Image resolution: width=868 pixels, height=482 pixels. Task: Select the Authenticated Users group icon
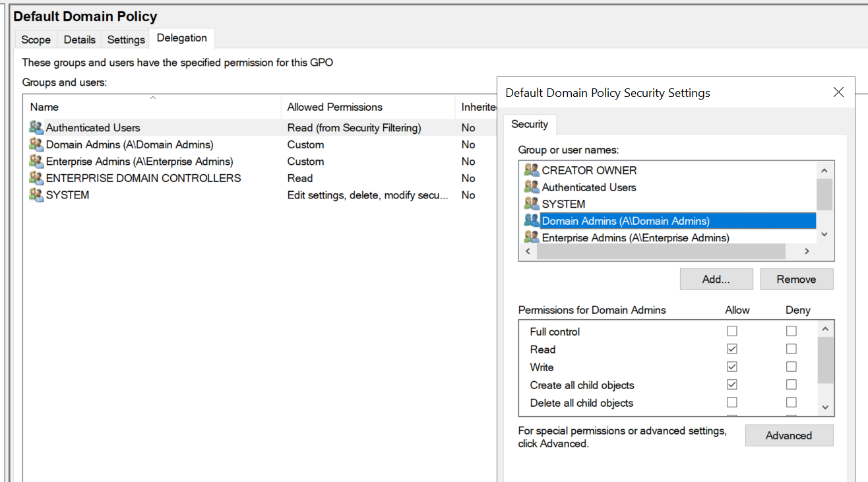[37, 127]
